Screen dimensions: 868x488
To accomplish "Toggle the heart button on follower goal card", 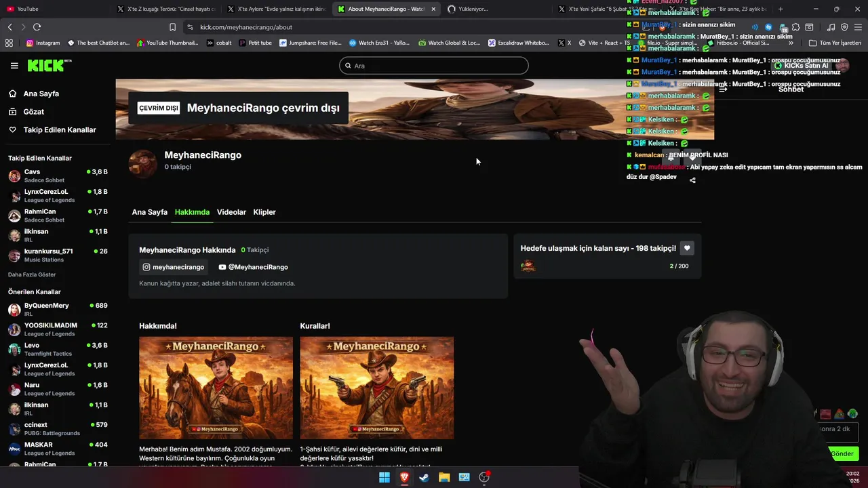I will (x=687, y=248).
